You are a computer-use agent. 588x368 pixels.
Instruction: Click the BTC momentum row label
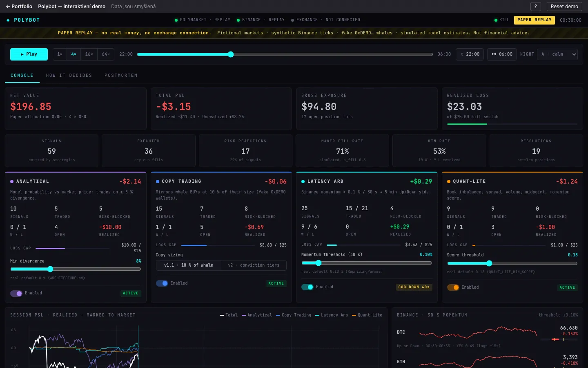click(401, 332)
